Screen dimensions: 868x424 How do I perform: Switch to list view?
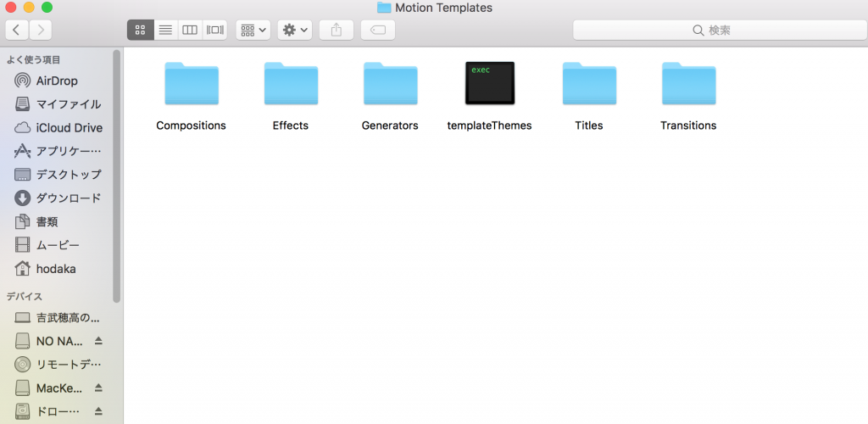165,30
